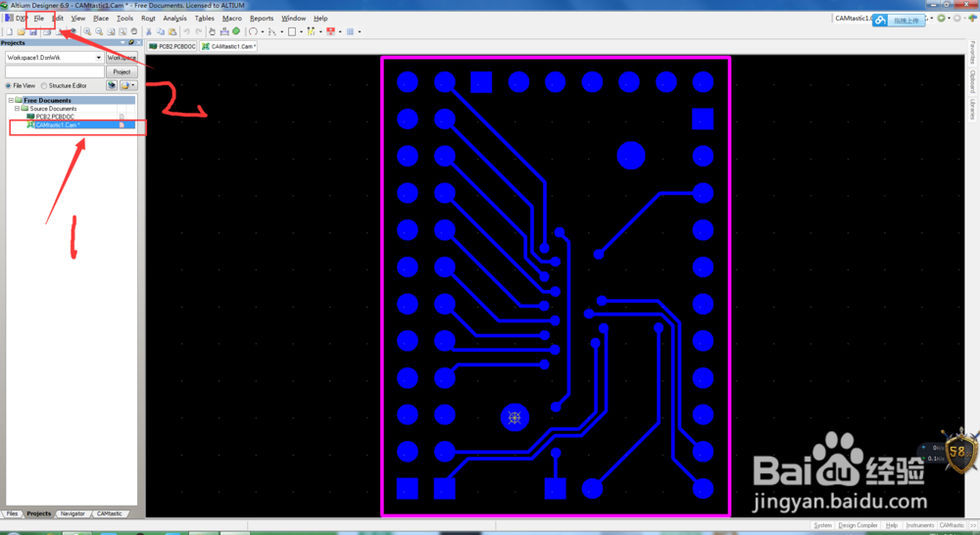Open the panel options folder dropdown button
Image resolution: width=980 pixels, height=535 pixels.
128,85
